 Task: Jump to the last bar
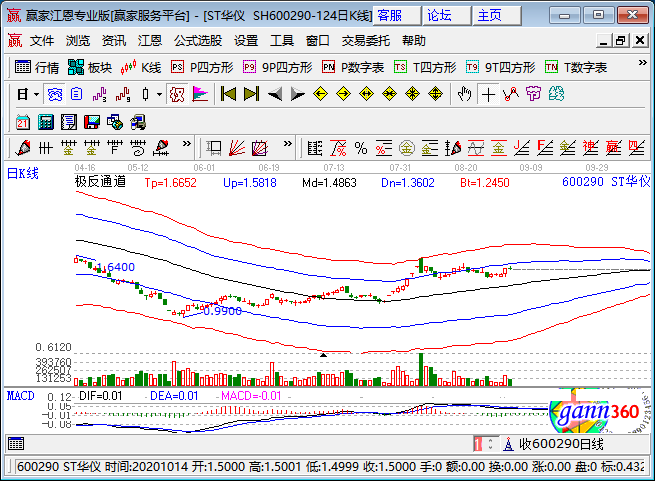(x=251, y=94)
